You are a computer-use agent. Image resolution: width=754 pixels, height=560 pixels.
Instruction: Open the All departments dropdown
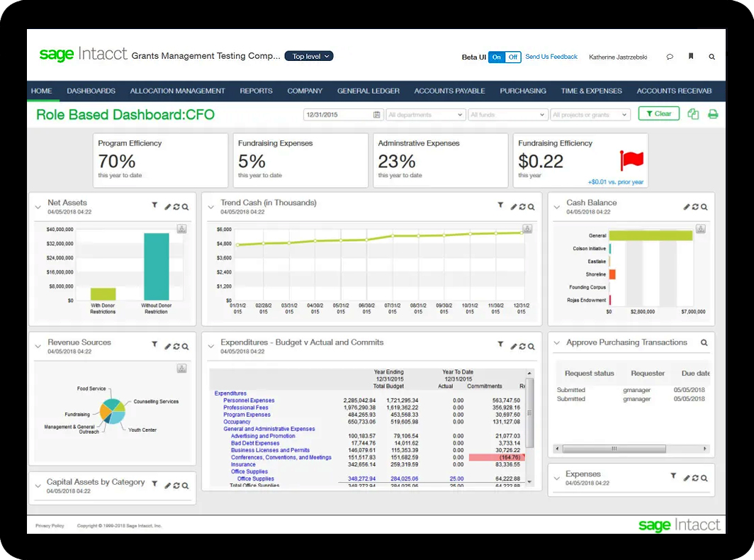coord(425,114)
